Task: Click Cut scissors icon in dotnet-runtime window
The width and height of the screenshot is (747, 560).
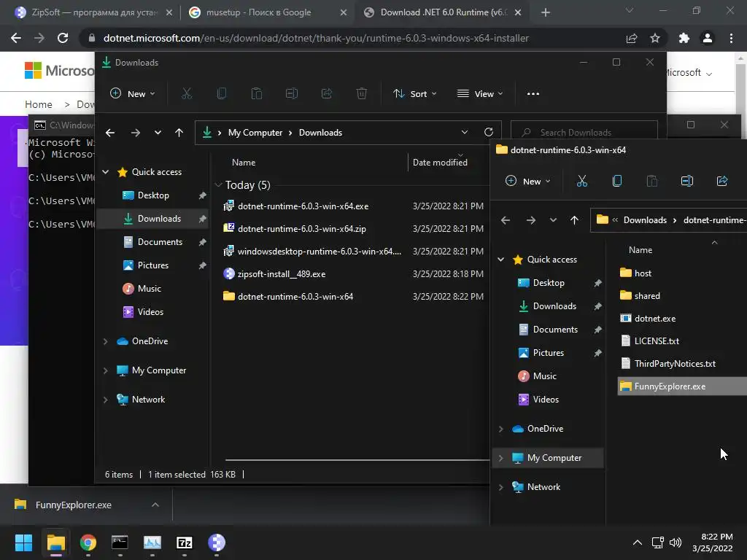Action: click(x=581, y=181)
